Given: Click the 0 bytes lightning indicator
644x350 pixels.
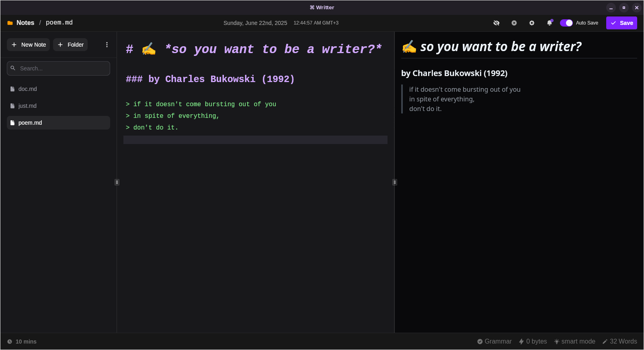Looking at the screenshot, I should (533, 342).
